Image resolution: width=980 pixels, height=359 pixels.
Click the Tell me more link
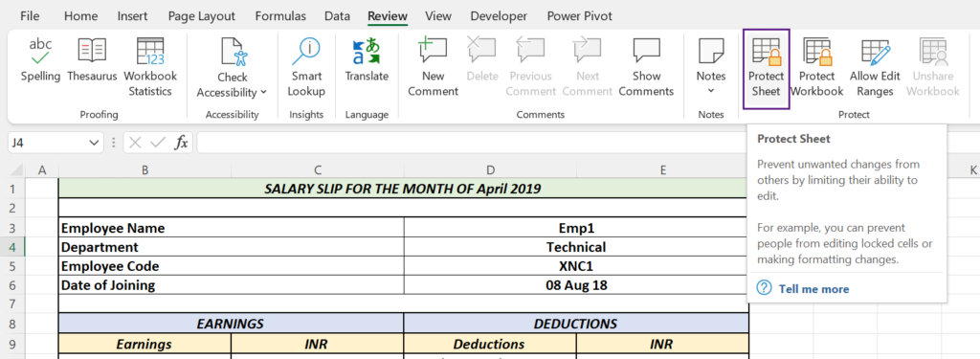click(x=813, y=289)
